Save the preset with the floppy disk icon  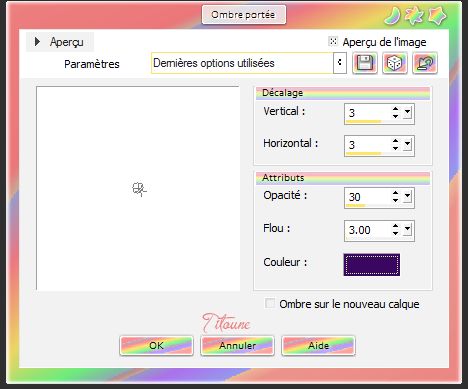pos(365,63)
